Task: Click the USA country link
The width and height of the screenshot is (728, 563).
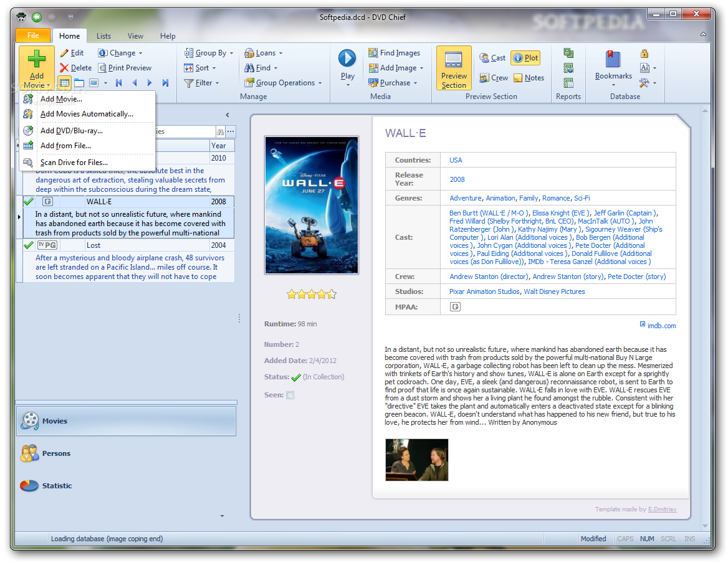Action: (456, 161)
